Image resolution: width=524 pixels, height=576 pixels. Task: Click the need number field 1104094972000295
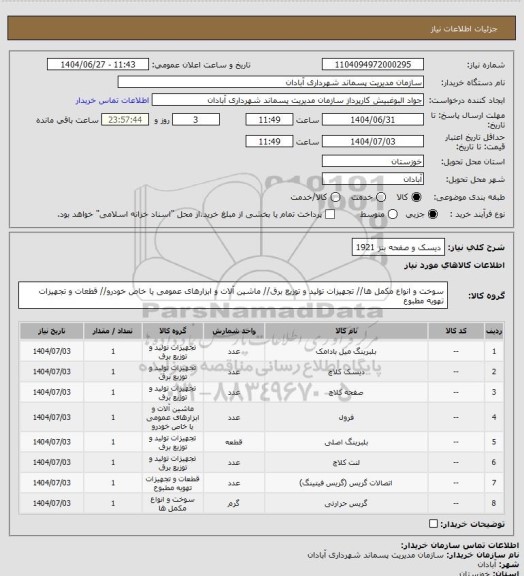(373, 65)
